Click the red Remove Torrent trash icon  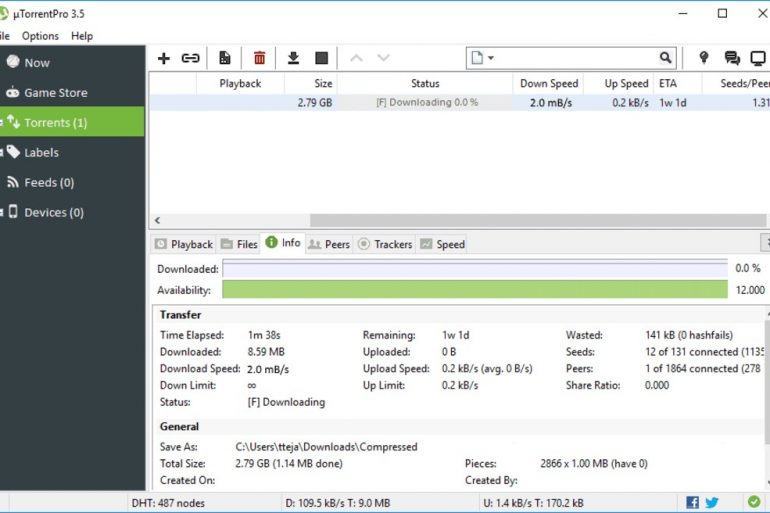tap(259, 58)
